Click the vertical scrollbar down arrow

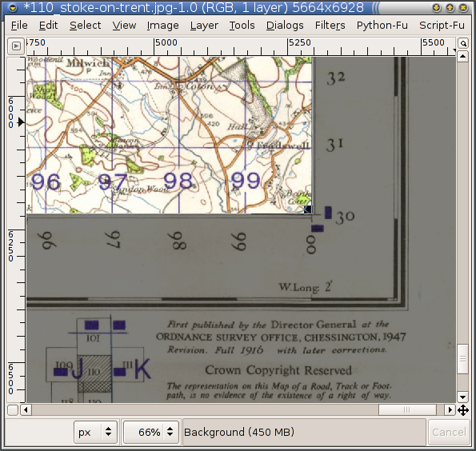coord(462,397)
